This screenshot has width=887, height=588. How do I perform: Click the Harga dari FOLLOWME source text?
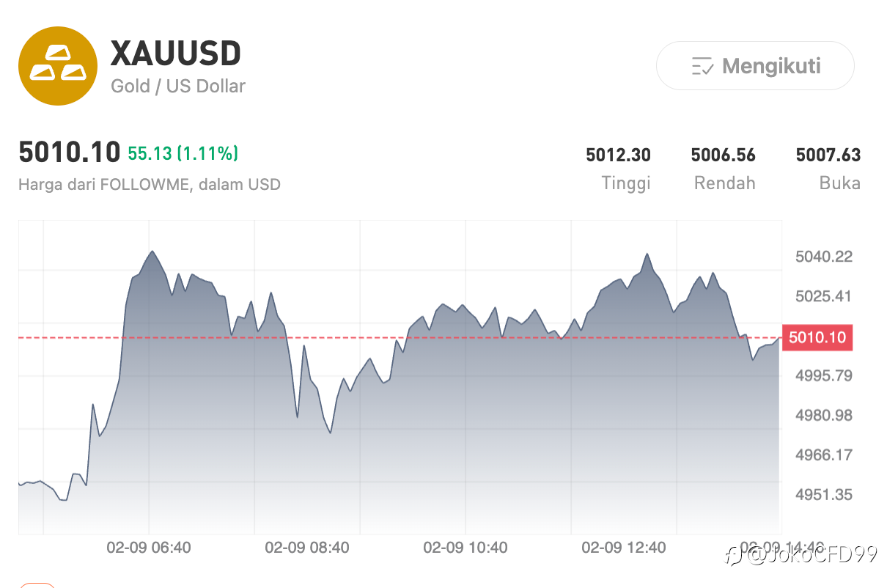click(150, 184)
